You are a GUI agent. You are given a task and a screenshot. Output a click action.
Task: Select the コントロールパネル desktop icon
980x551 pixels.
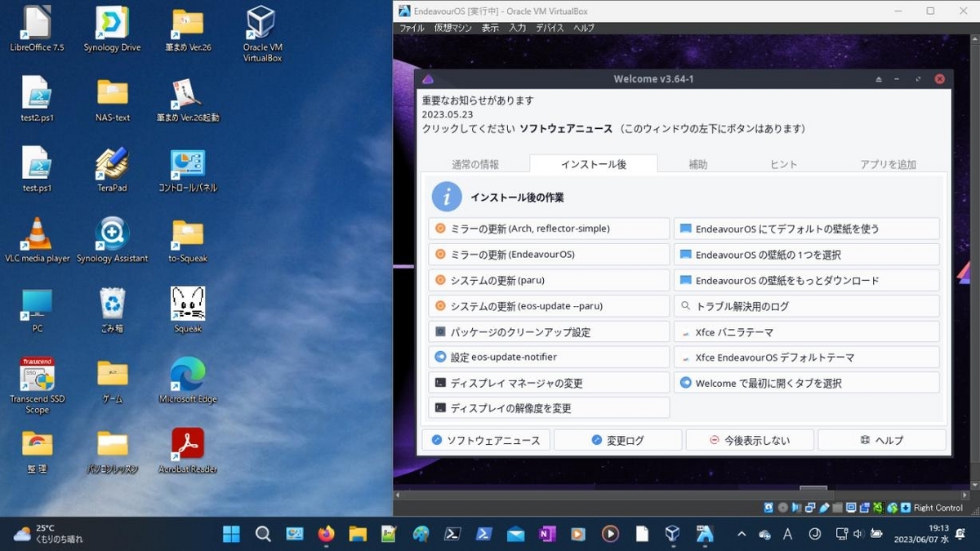188,170
